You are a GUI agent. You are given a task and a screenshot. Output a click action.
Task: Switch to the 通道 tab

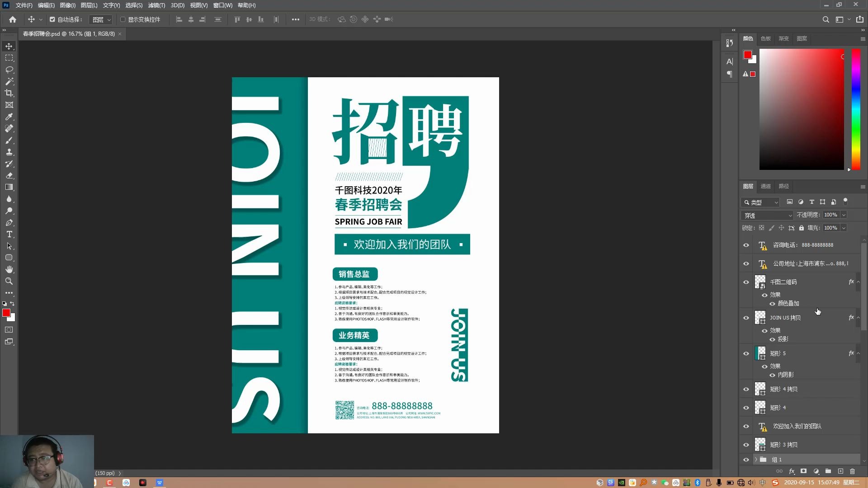(x=765, y=186)
